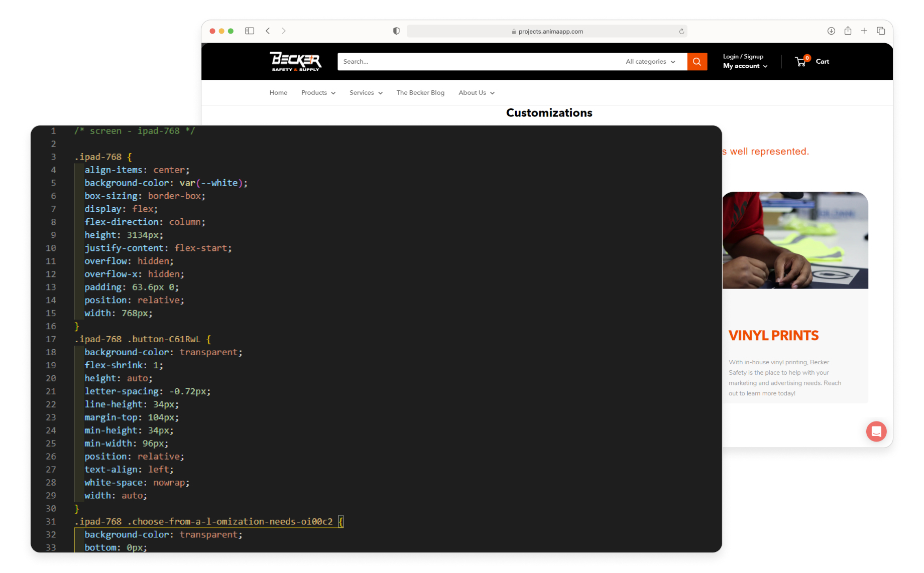
Task: Click the browser forward arrow
Action: [x=284, y=31]
